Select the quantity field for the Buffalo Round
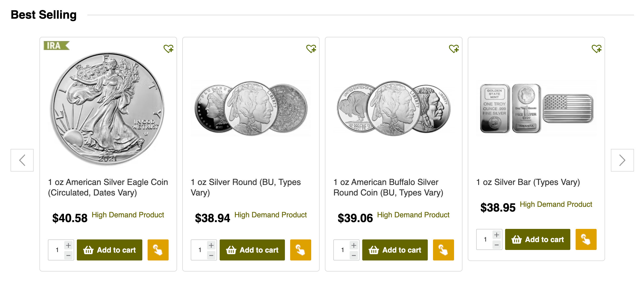This screenshot has width=644, height=281. coord(343,249)
